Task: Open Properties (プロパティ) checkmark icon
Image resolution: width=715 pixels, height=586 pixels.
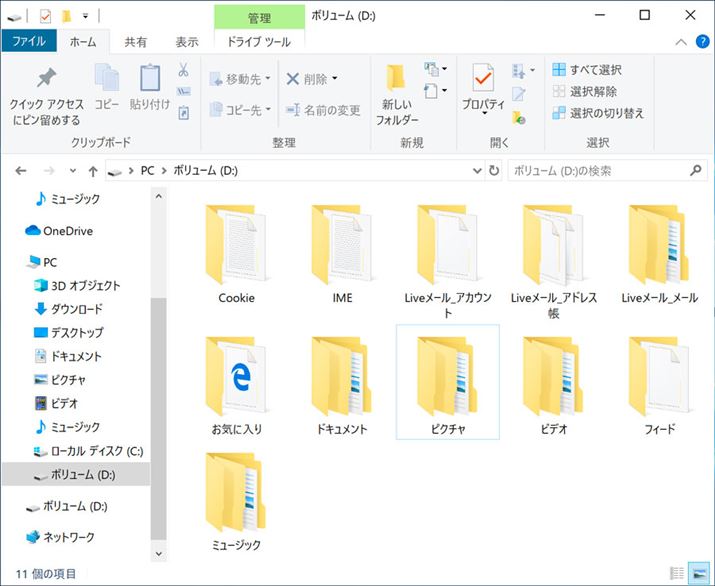Action: click(x=483, y=78)
